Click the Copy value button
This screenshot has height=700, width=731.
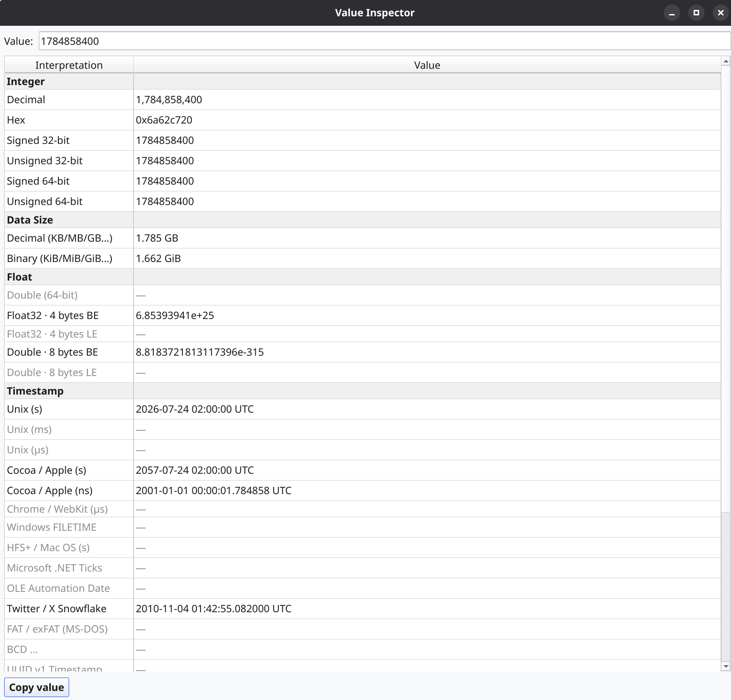pos(37,687)
